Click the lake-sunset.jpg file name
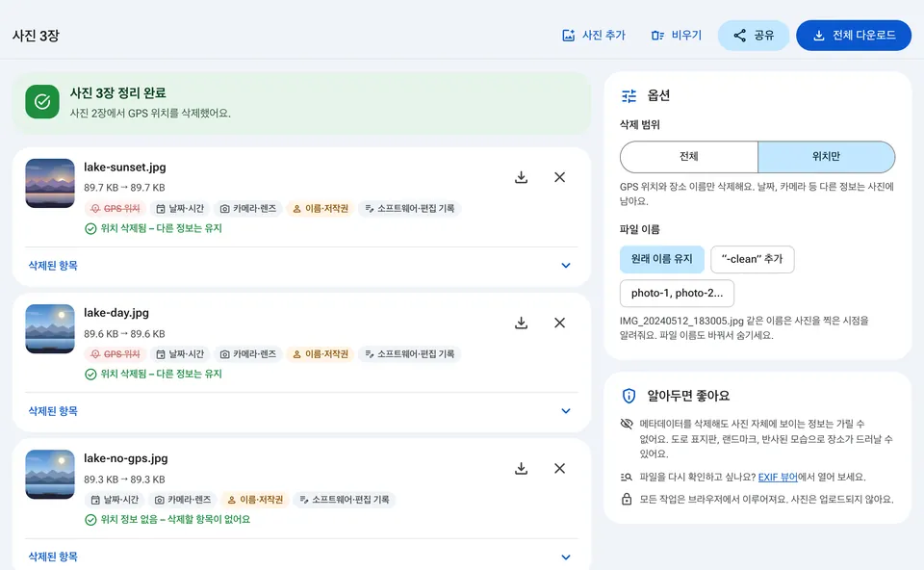The height and width of the screenshot is (570, 924). tap(125, 168)
